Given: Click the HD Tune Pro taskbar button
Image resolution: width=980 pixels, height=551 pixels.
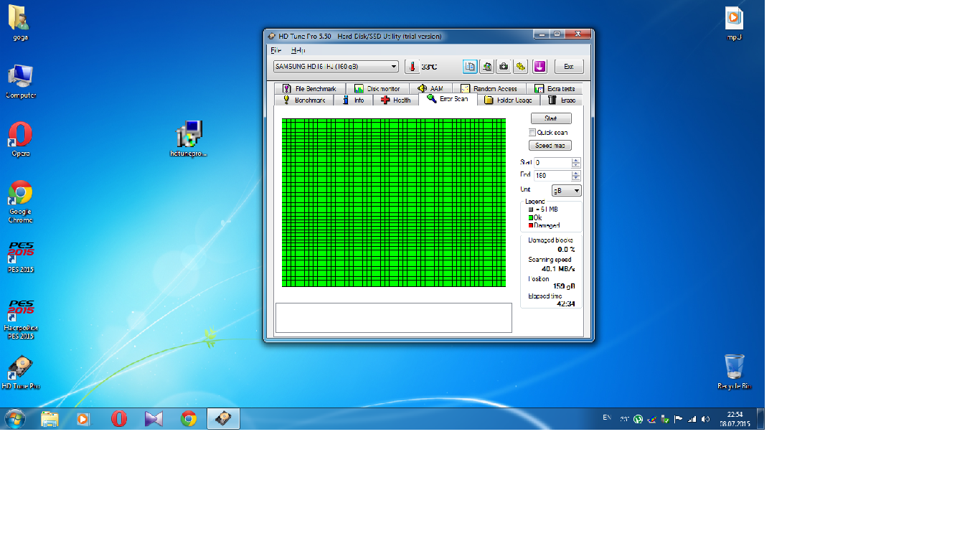Looking at the screenshot, I should pos(224,419).
